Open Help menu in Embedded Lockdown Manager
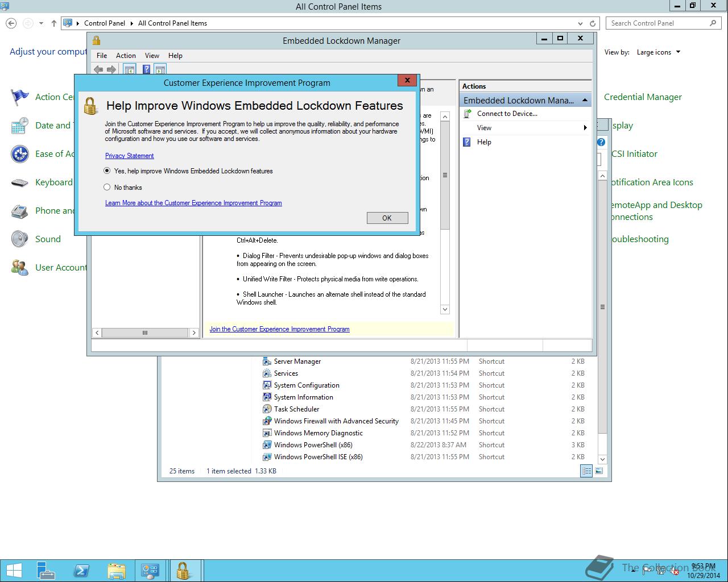The image size is (728, 582). coord(175,56)
